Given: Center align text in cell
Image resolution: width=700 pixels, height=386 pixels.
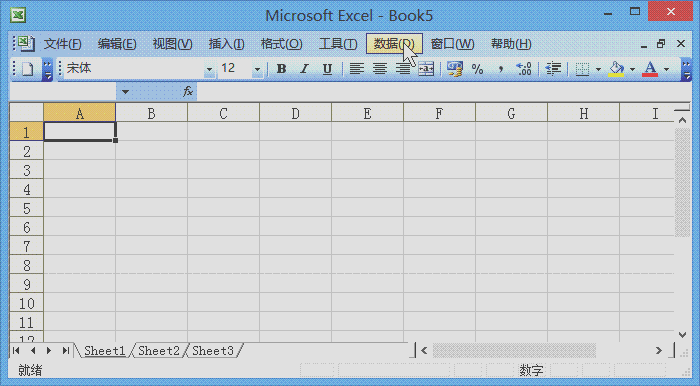Looking at the screenshot, I should point(380,69).
